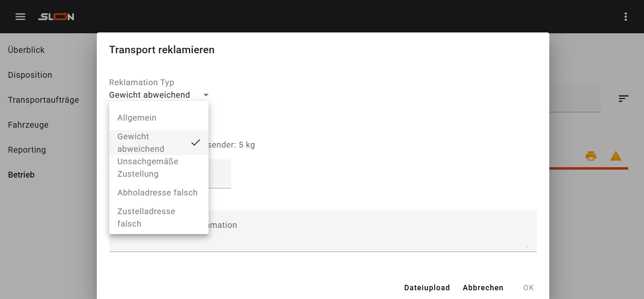Viewport: 644px width, 299px height.
Task: Choose Unsachgemäße Zustellung option
Action: pos(147,168)
